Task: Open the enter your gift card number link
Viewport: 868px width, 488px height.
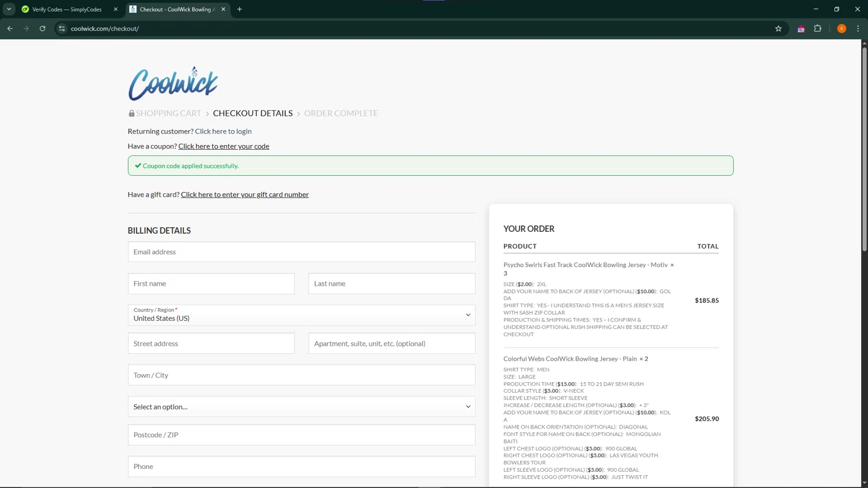Action: [x=245, y=194]
